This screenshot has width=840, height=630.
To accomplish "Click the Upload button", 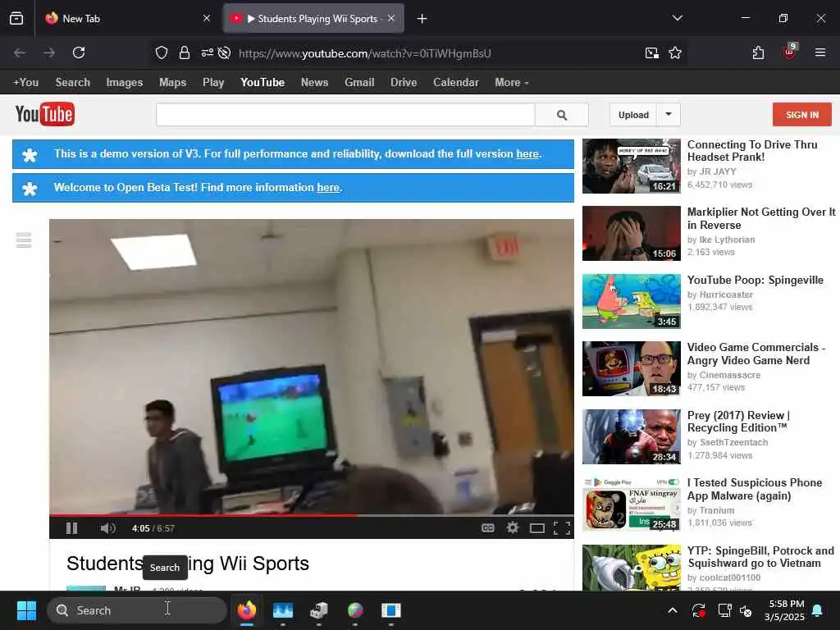I will coord(633,115).
